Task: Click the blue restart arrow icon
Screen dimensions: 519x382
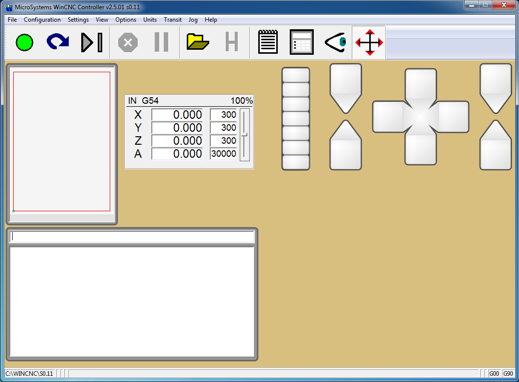Action: tap(58, 42)
